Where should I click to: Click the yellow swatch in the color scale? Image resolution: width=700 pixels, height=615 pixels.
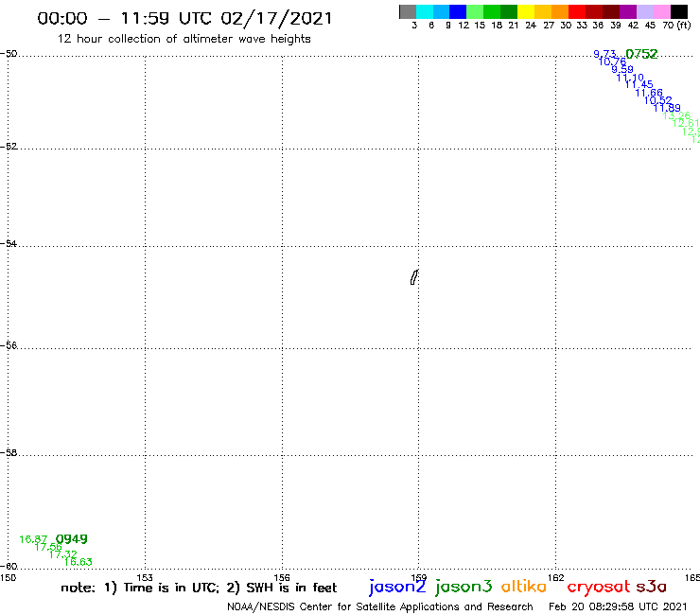[x=526, y=11]
